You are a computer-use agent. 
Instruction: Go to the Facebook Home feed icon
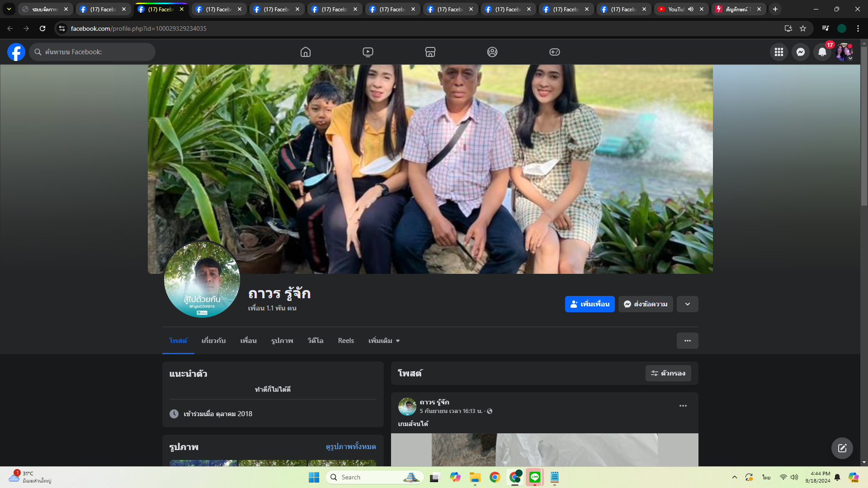click(306, 52)
